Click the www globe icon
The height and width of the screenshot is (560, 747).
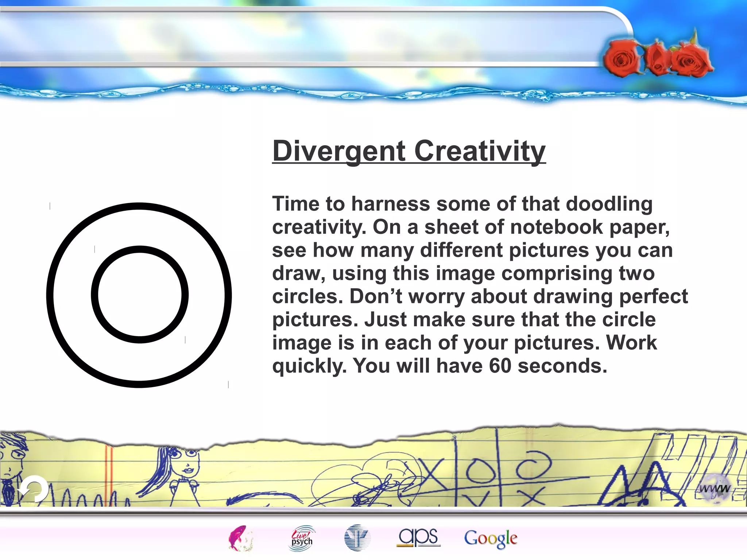click(x=715, y=488)
